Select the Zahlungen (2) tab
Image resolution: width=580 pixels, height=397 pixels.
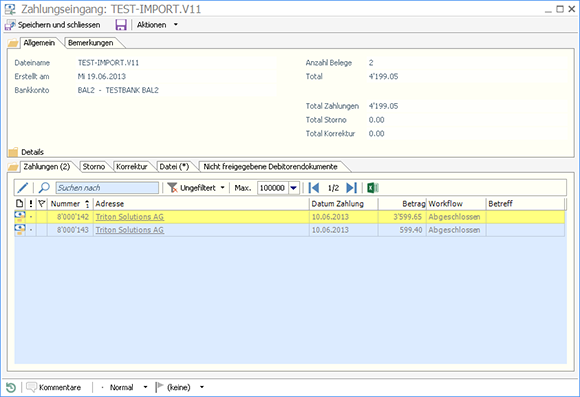tap(47, 167)
